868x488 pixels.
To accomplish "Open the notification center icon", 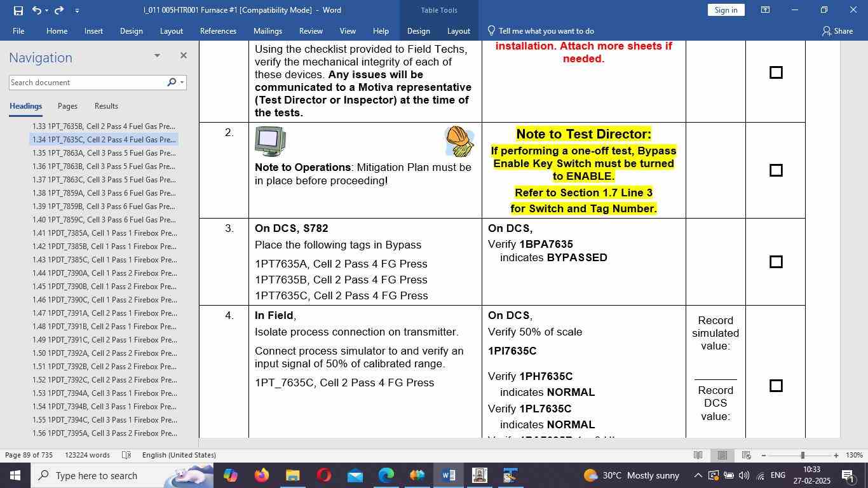I will coord(847,475).
